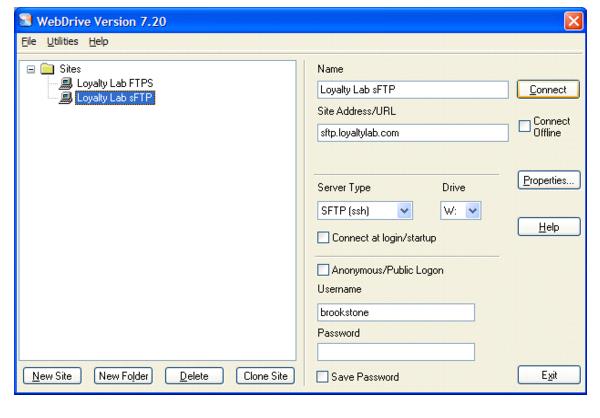Click the Exit button

549,375
